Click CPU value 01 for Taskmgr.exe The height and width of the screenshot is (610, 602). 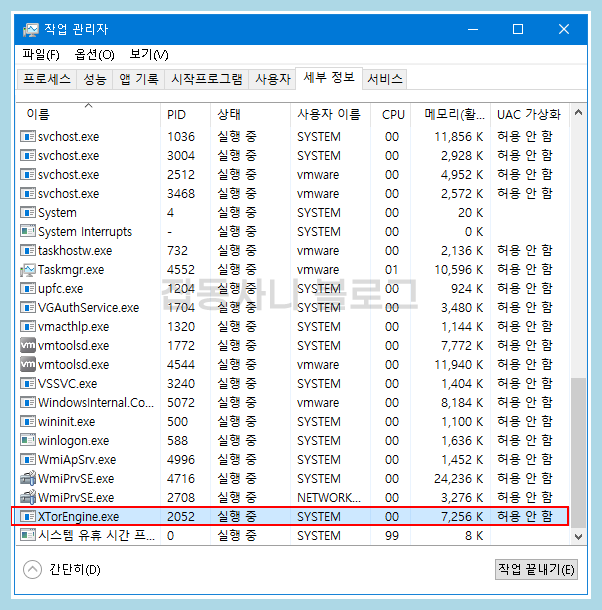click(391, 270)
